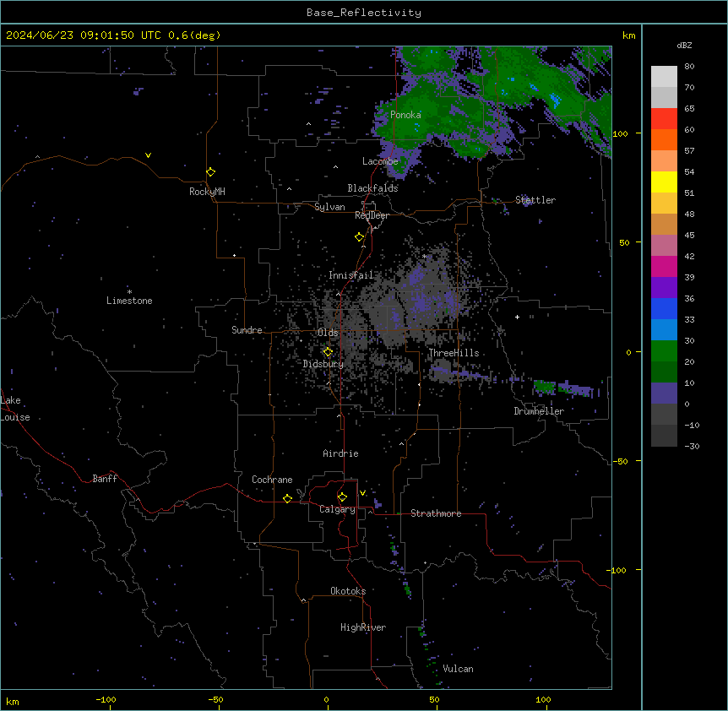
Task: Click the RockyMH label
Action: 207,192
